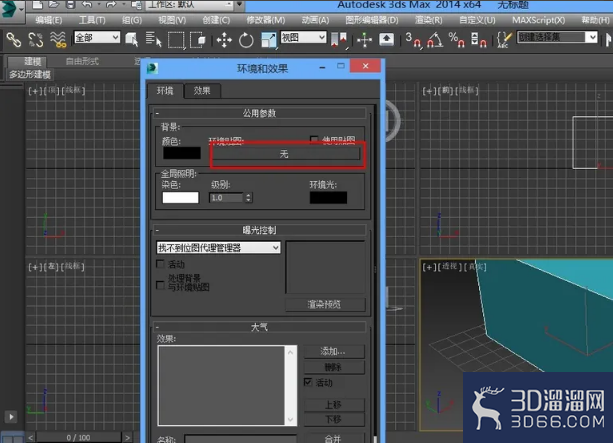The height and width of the screenshot is (443, 613).
Task: Toggle the 活动 checkbox in the 大气 section
Action: tap(308, 382)
